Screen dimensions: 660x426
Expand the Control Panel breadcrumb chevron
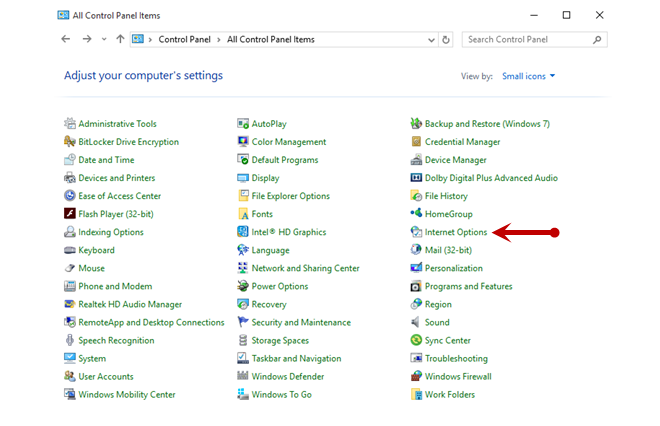[219, 40]
